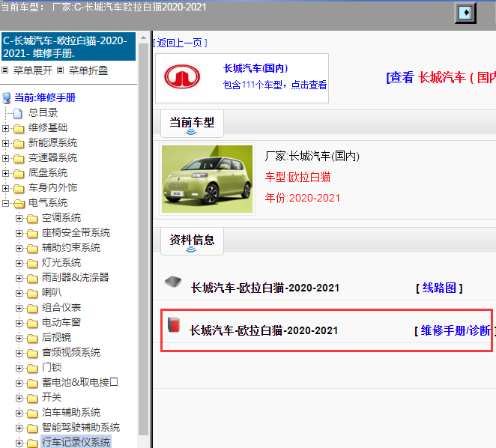This screenshot has width=496, height=448.
Task: Open the 线路图 link
Action: click(x=439, y=288)
